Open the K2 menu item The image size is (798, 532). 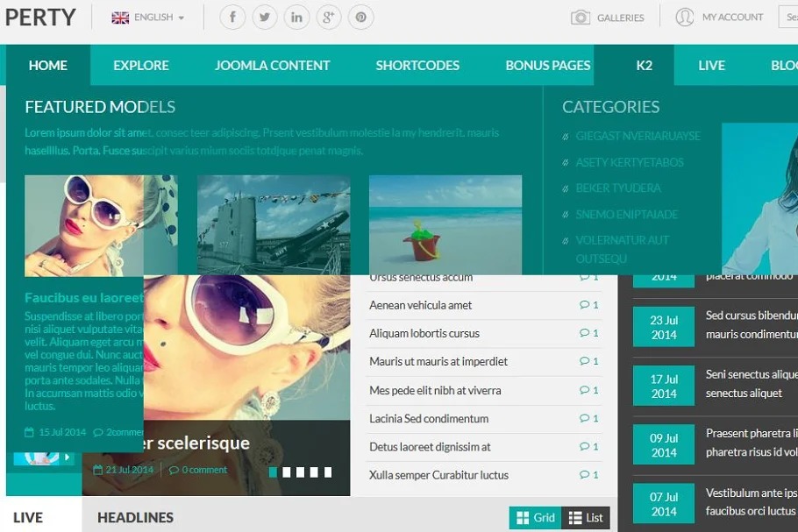click(644, 66)
